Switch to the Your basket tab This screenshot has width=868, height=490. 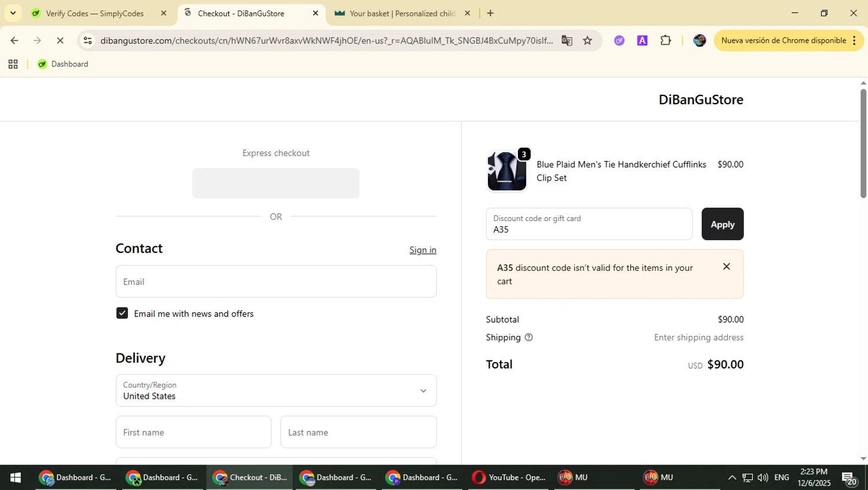[402, 13]
